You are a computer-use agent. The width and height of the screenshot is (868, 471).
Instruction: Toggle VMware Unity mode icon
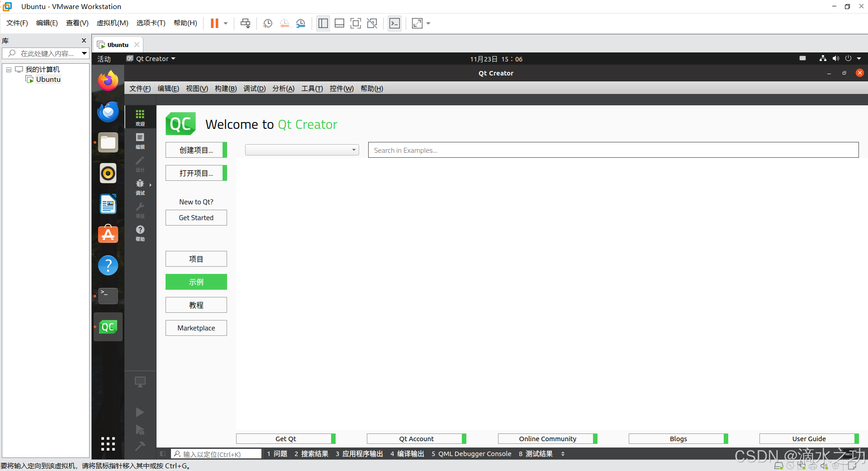click(x=372, y=23)
